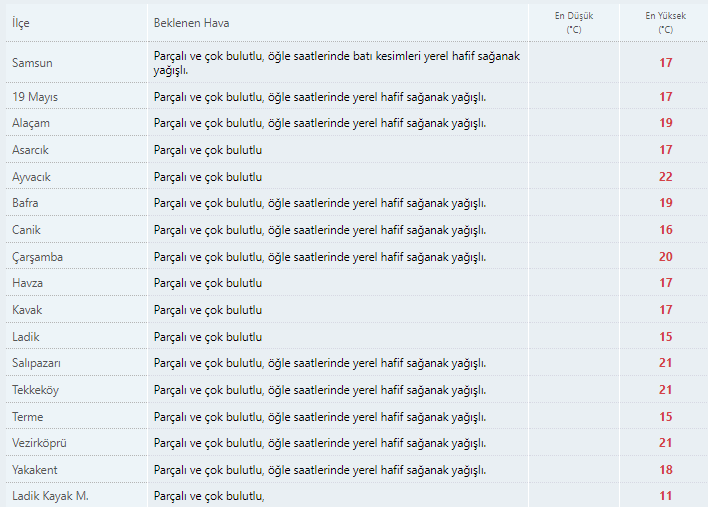Viewport: 708px width, 507px height.
Task: Select the Vezirköprü district name
Action: (39, 443)
